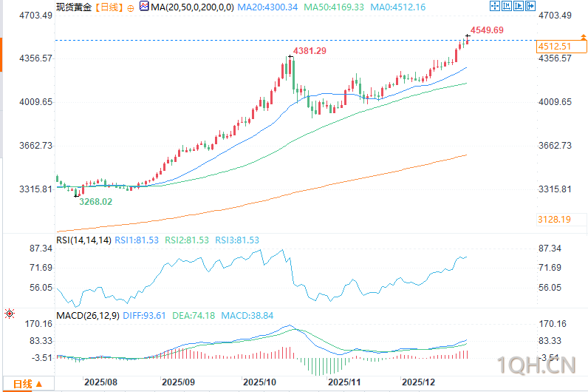Click the orange circled-plus icon beside 日线
Image resolution: width=588 pixels, height=392 pixels.
(131, 8)
